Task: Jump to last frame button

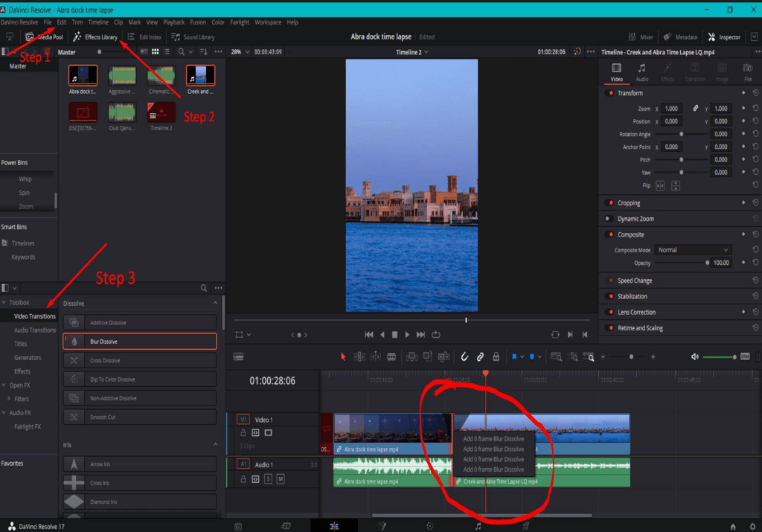Action: pyautogui.click(x=421, y=335)
